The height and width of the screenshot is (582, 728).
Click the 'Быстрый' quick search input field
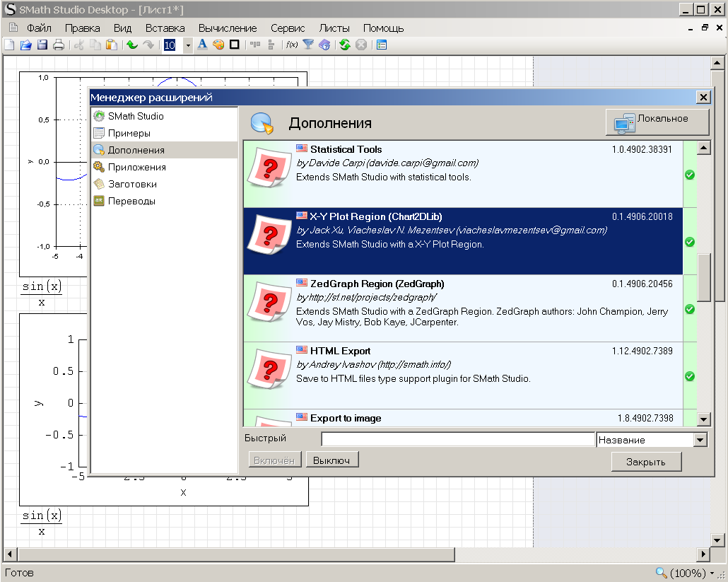click(x=458, y=440)
